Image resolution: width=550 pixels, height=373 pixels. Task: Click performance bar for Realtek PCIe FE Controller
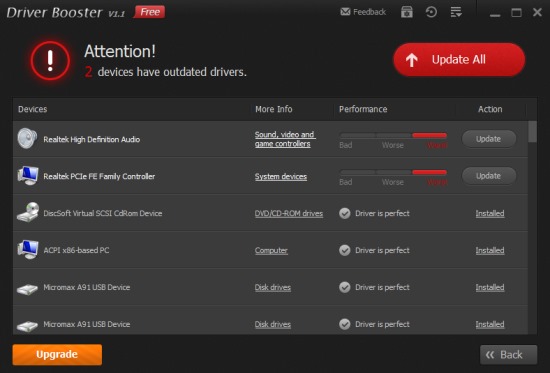[393, 172]
